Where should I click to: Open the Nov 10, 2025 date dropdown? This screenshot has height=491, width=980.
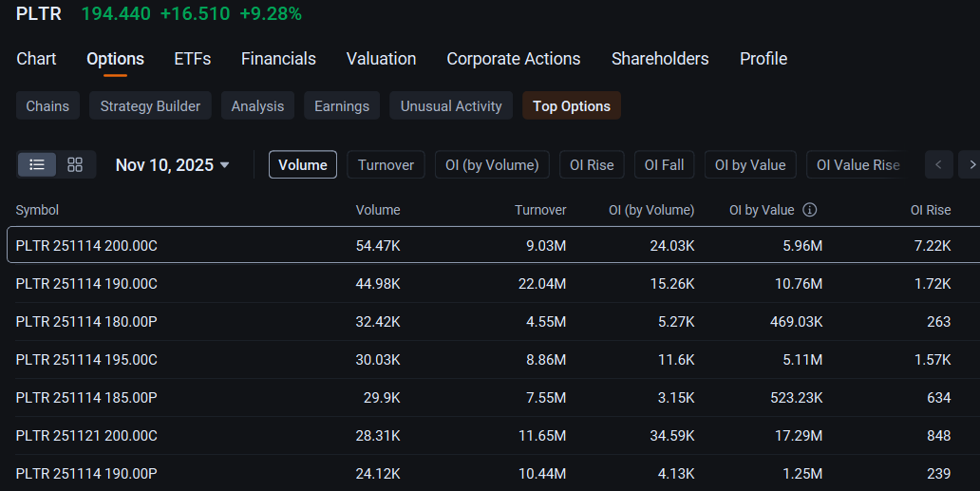coord(173,165)
